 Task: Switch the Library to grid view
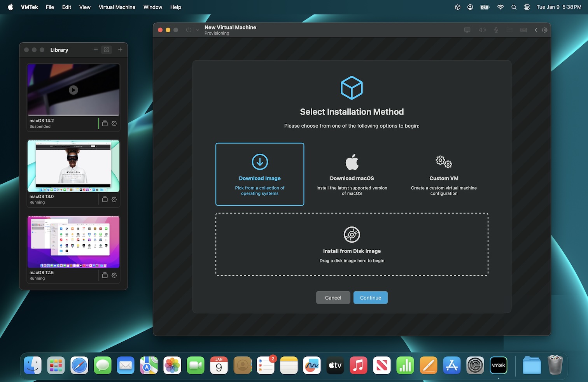pyautogui.click(x=107, y=50)
